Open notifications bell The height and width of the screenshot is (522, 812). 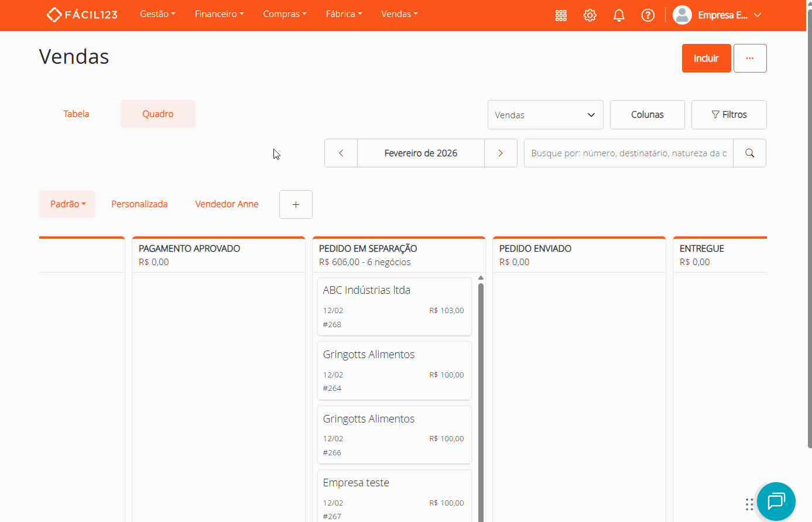pos(619,15)
